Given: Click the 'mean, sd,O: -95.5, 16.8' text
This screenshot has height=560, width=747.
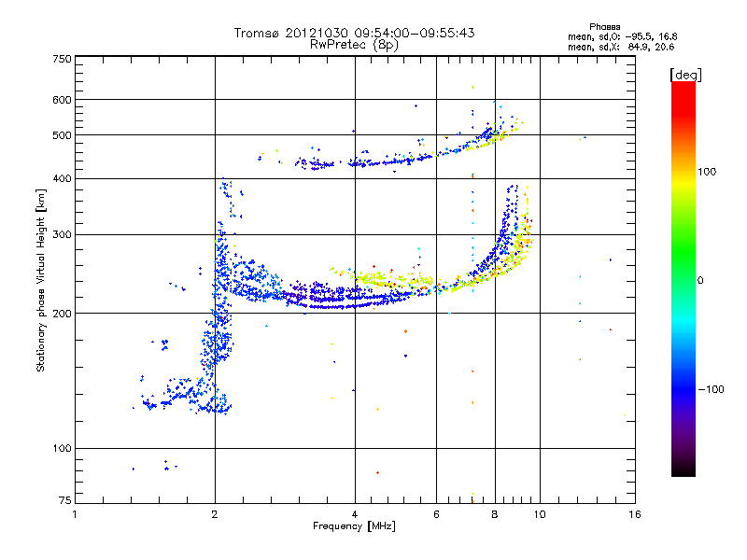Looking at the screenshot, I should coord(622,36).
